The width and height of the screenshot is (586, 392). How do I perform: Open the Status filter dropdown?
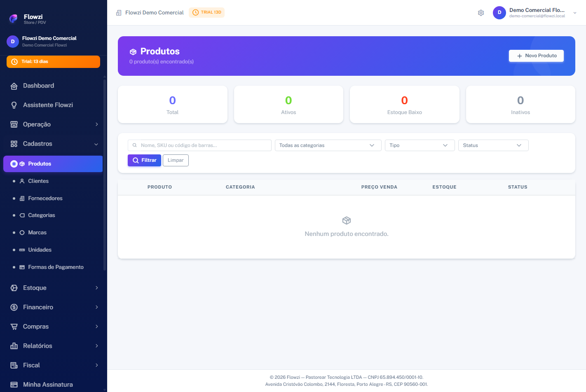pyautogui.click(x=493, y=145)
